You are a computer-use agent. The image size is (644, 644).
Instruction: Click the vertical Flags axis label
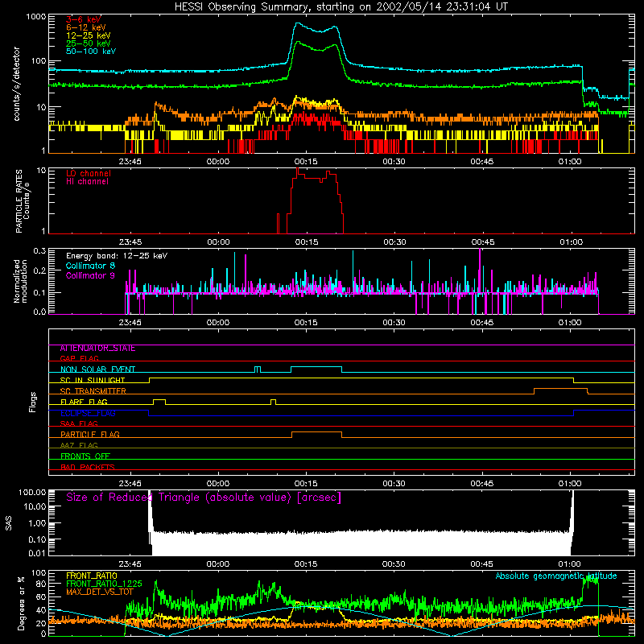pyautogui.click(x=32, y=402)
